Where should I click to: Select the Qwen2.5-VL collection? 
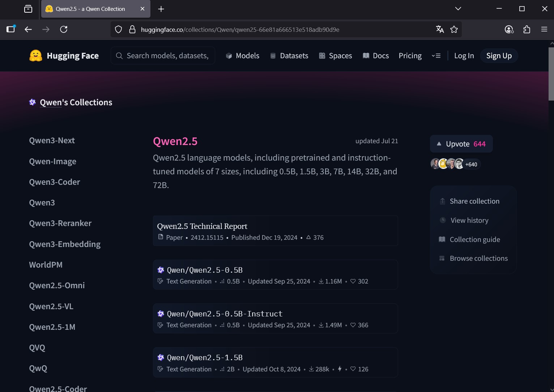click(51, 306)
